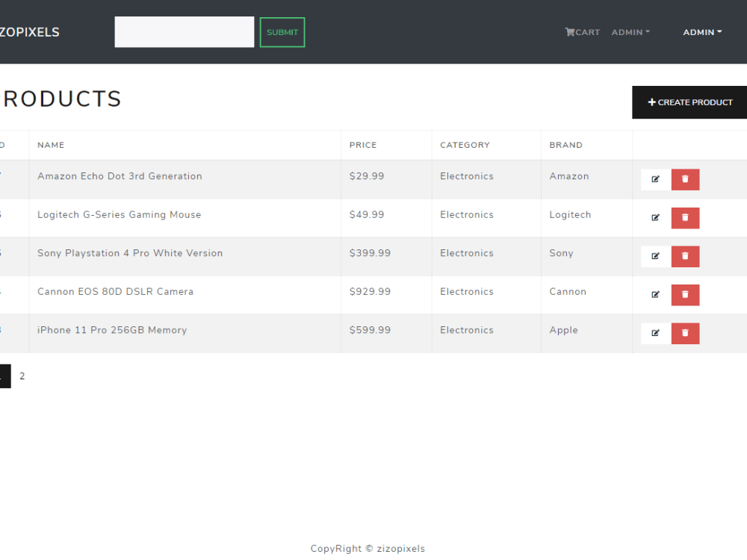The width and height of the screenshot is (747, 560).
Task: Select the Apple brand cell
Action: 563,331
